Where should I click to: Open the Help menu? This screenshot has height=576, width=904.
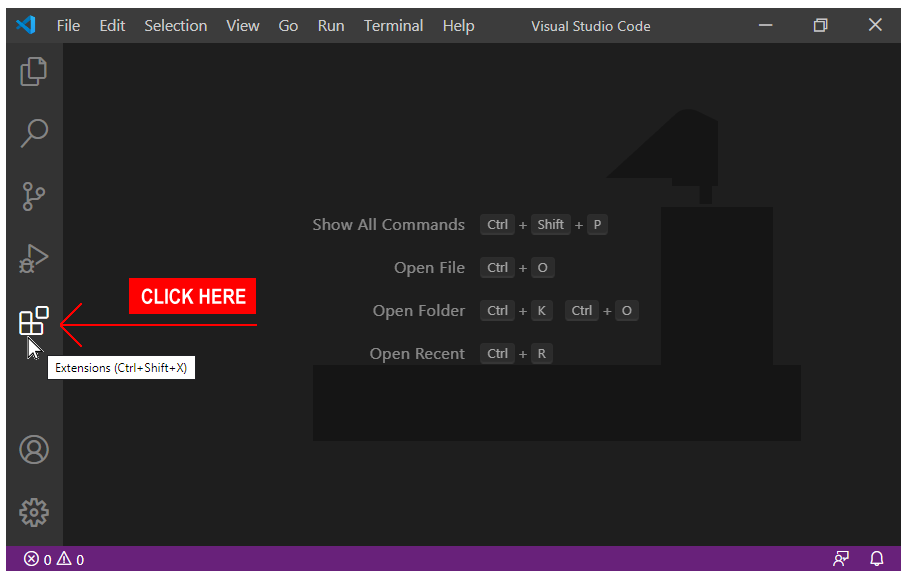(x=458, y=26)
